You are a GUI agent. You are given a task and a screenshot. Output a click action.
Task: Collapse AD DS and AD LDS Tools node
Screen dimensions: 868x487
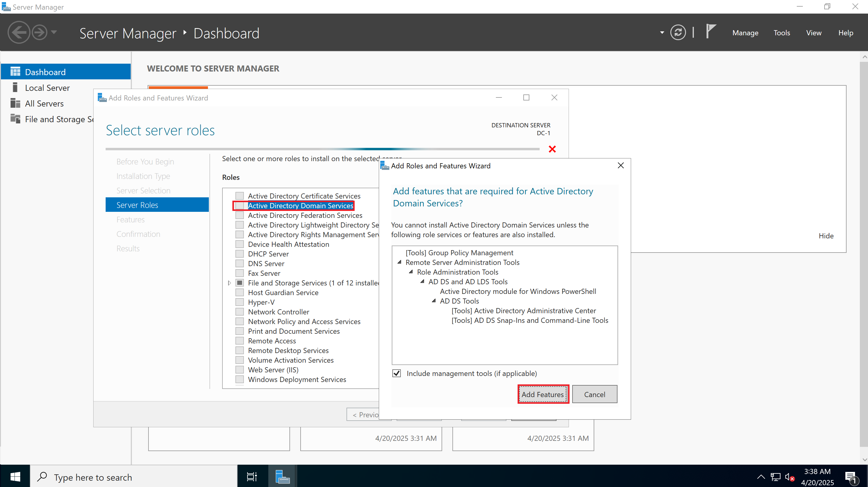point(422,282)
